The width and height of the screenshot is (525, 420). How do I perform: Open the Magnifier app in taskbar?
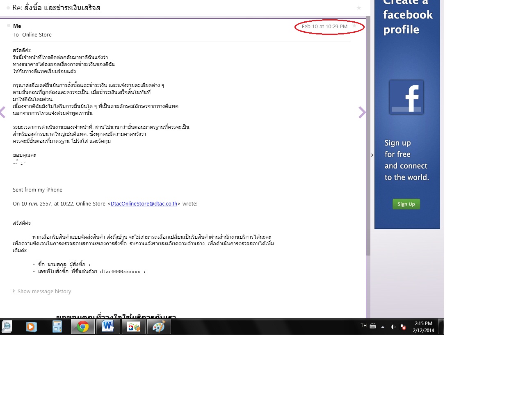7,326
